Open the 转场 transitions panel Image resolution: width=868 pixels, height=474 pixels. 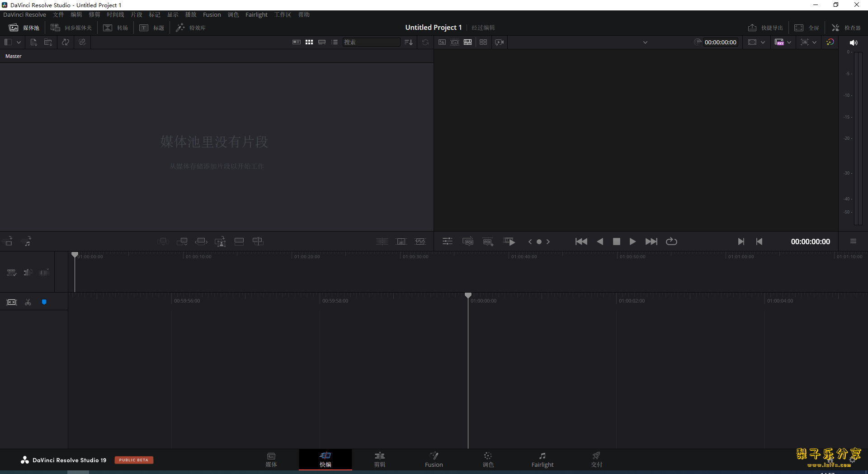(x=115, y=28)
